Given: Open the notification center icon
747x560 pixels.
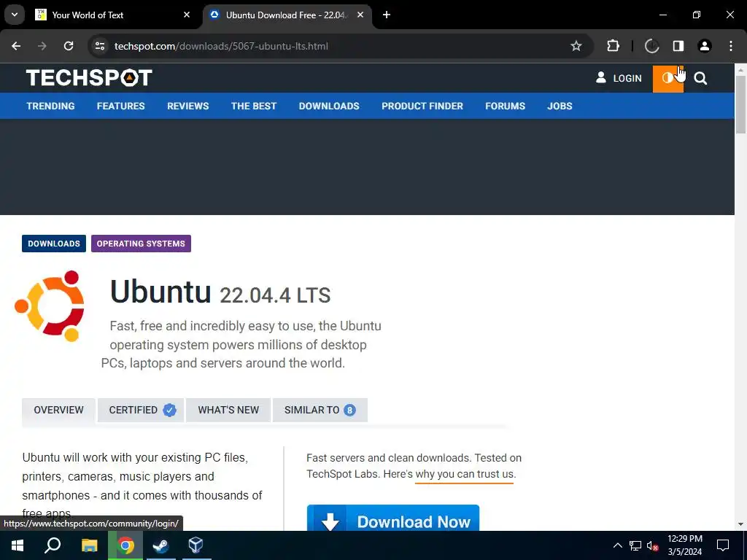Looking at the screenshot, I should click(723, 545).
